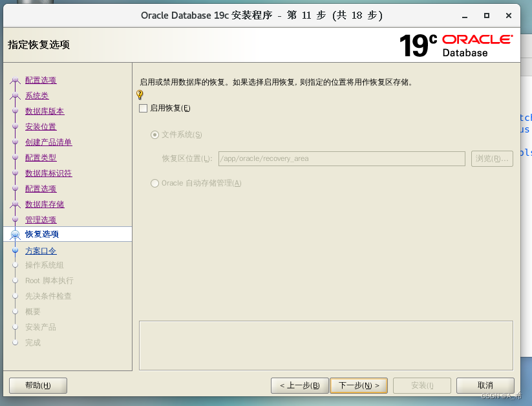Open the 方案口令 step link

(x=41, y=251)
